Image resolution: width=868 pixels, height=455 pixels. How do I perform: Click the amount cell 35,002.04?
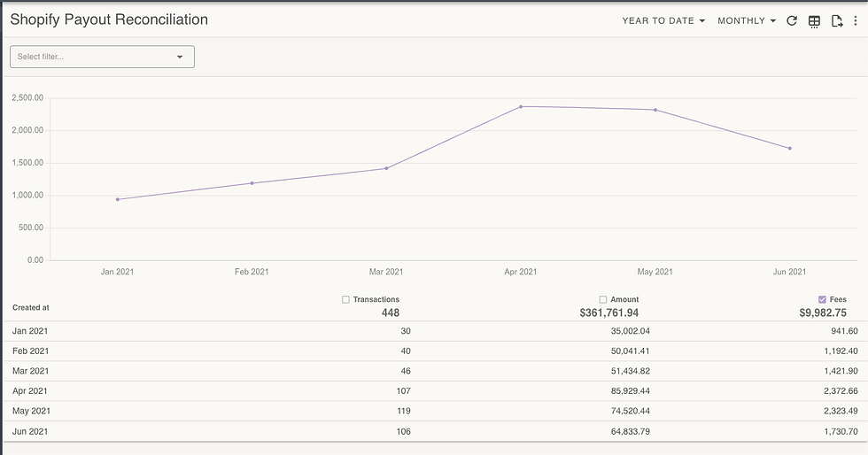coord(631,331)
